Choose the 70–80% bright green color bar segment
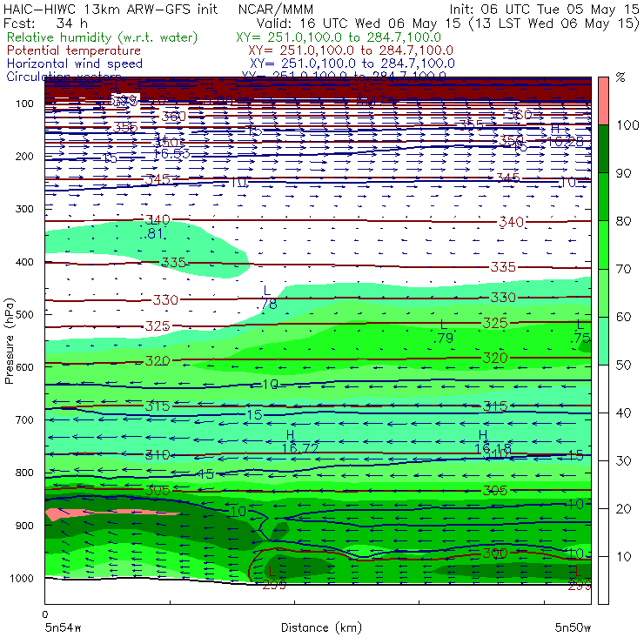Screen dimensions: 644x644 tap(603, 245)
